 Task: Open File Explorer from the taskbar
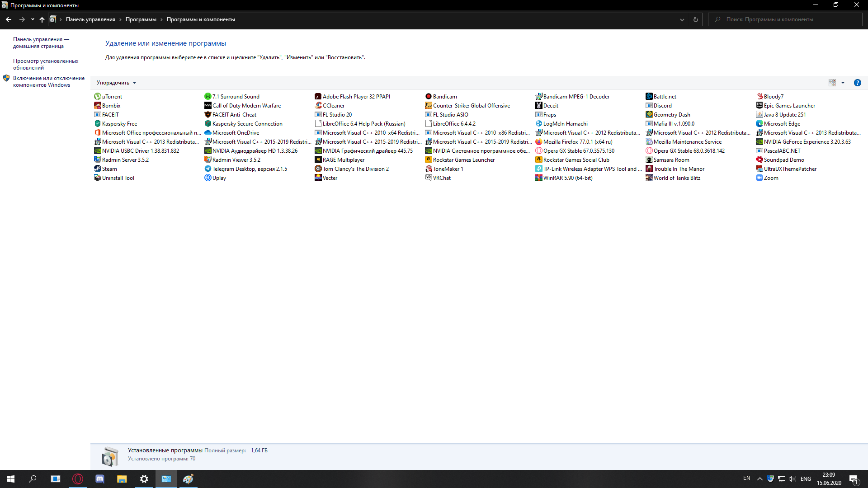122,479
